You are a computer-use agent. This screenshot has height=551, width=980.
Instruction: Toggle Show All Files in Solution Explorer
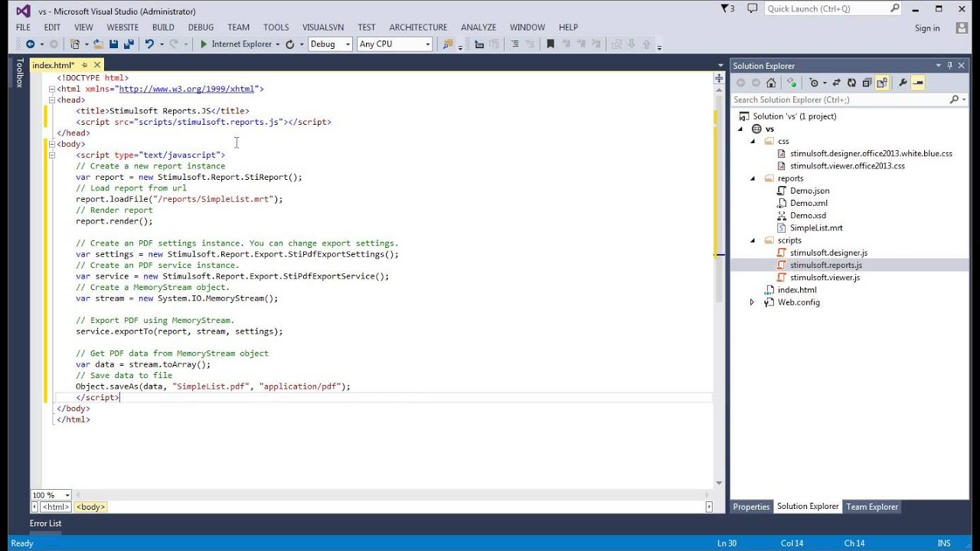[x=882, y=83]
